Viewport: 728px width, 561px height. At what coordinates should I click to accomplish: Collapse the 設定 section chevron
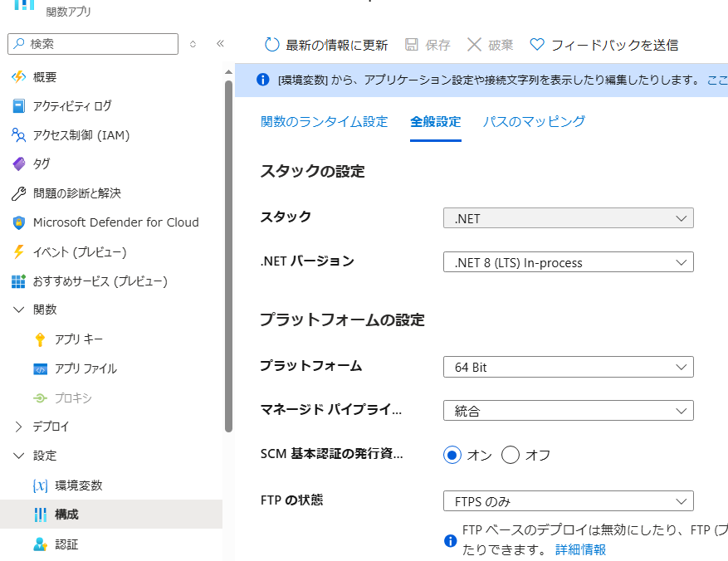[x=18, y=456]
